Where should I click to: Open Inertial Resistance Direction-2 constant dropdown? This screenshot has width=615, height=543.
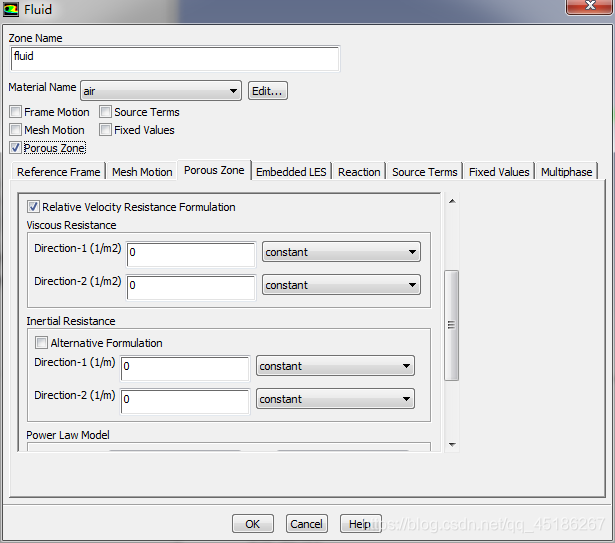pos(335,399)
